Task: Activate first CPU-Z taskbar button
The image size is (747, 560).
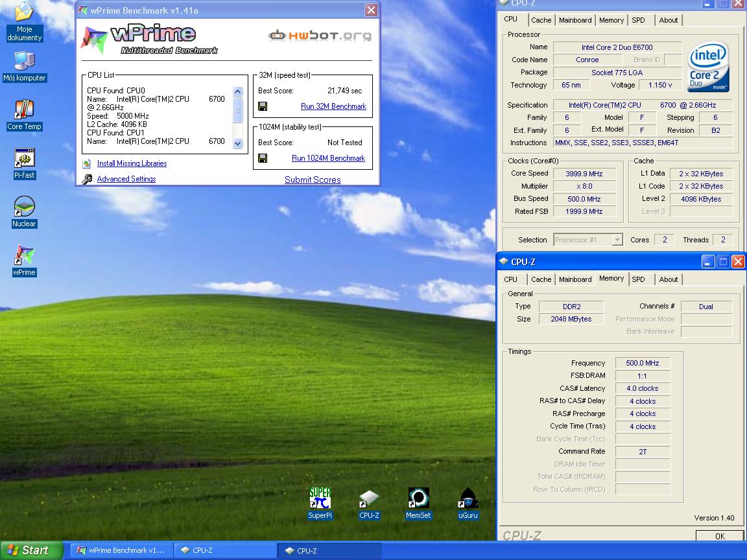Action: pos(225,550)
